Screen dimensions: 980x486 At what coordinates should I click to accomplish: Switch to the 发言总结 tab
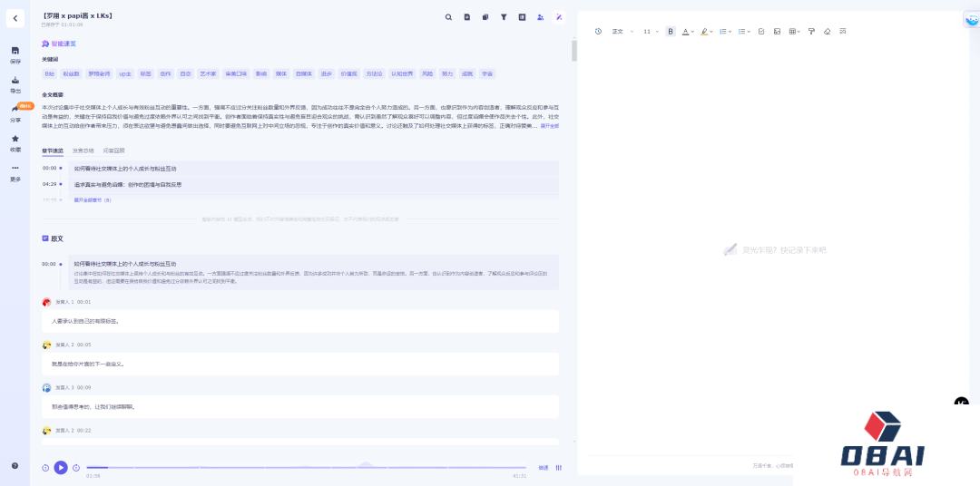(83, 151)
